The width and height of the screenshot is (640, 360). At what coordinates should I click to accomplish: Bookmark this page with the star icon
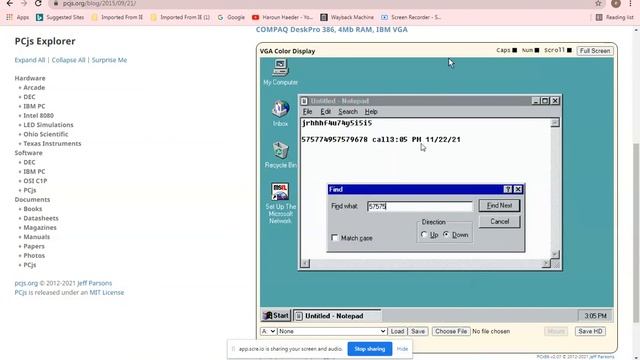[x=598, y=3]
